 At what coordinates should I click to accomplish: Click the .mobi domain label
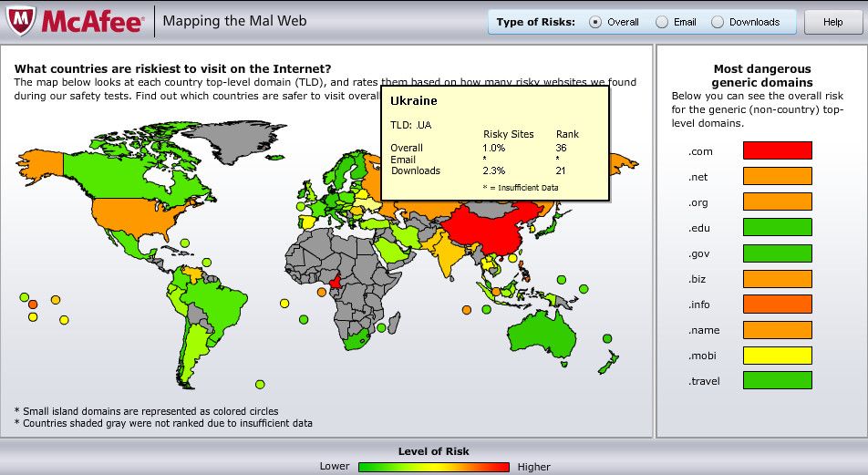[702, 356]
